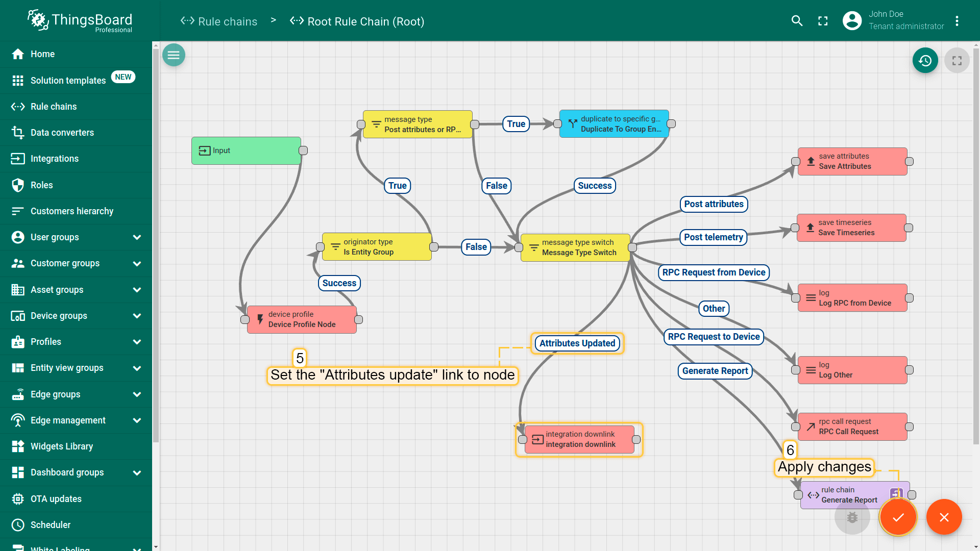Screen dimensions: 980x551
Task: Open Data converters from sidebar
Action: pyautogui.click(x=62, y=133)
